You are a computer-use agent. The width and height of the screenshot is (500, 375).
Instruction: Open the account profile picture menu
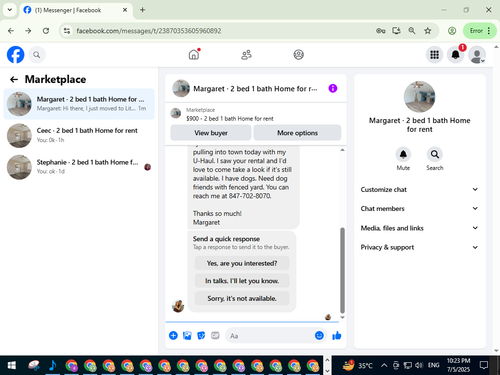(477, 55)
